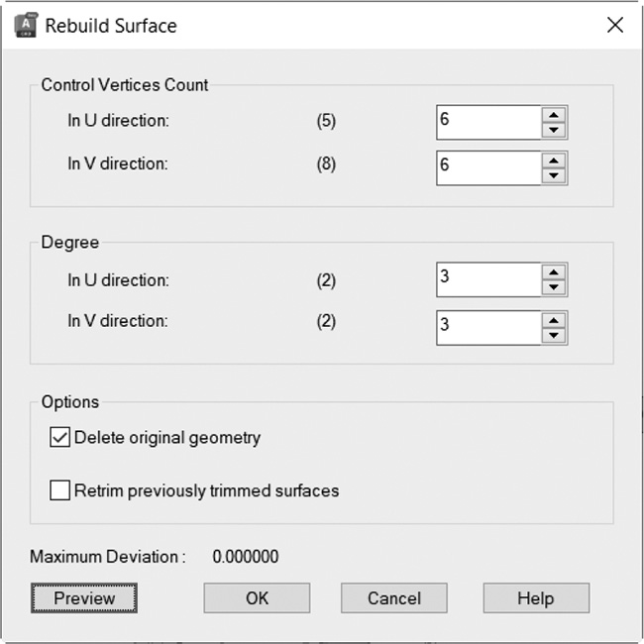Select the U direction degree input field
644x644 pixels.
488,279
